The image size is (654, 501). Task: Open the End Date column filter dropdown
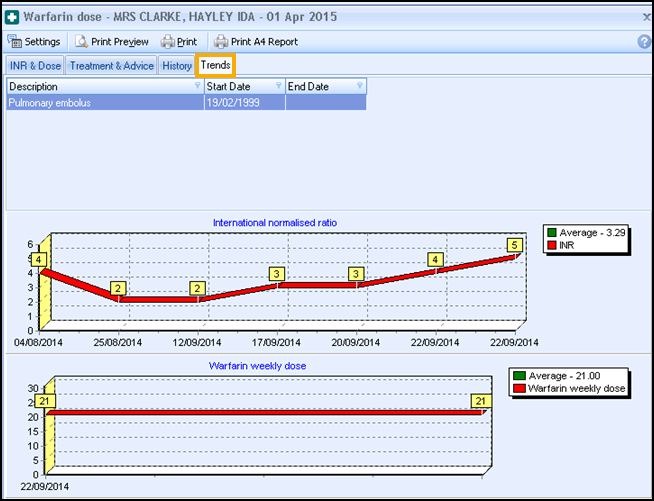click(x=361, y=87)
